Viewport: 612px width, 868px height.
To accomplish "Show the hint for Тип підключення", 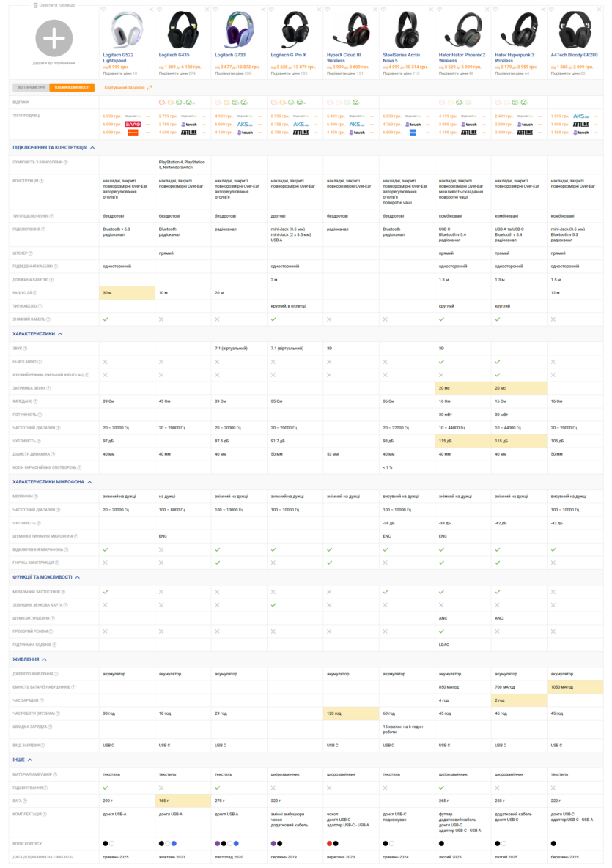I will pyautogui.click(x=51, y=216).
